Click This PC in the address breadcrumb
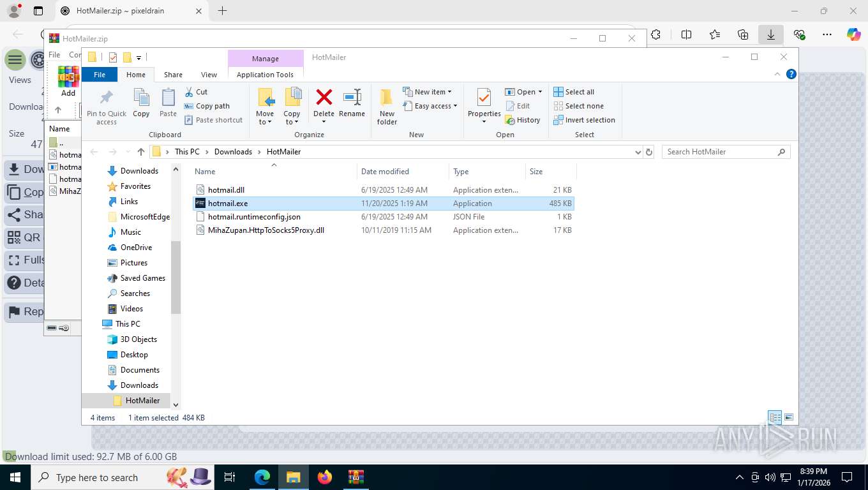868x490 pixels. pyautogui.click(x=187, y=152)
